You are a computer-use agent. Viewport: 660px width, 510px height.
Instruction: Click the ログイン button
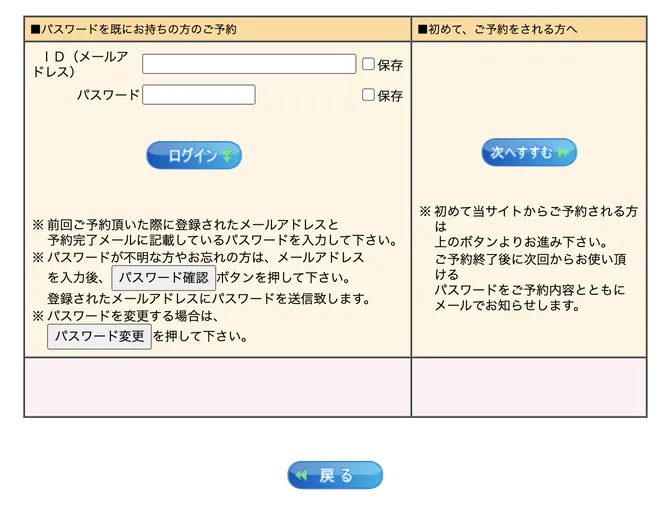tap(194, 155)
